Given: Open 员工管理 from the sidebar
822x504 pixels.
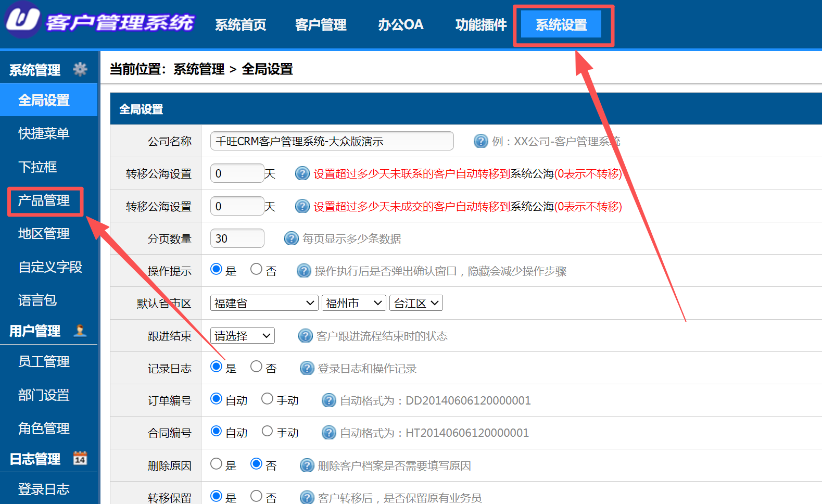Looking at the screenshot, I should click(x=44, y=361).
